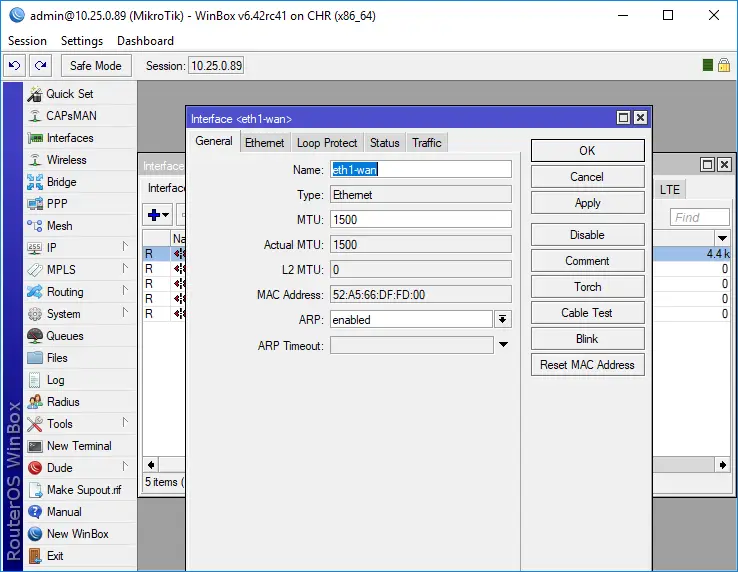Viewport: 738px width, 572px height.
Task: Click OK in Interface dialog
Action: (587, 151)
